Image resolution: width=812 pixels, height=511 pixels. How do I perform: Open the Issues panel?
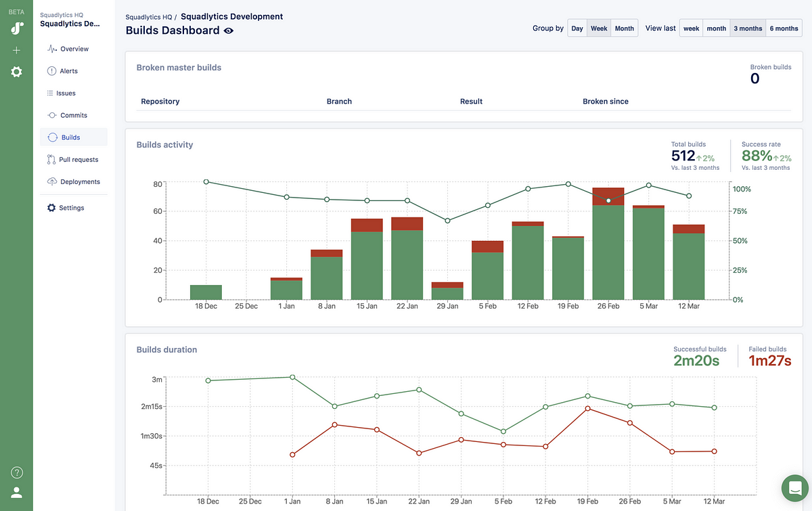tap(68, 93)
